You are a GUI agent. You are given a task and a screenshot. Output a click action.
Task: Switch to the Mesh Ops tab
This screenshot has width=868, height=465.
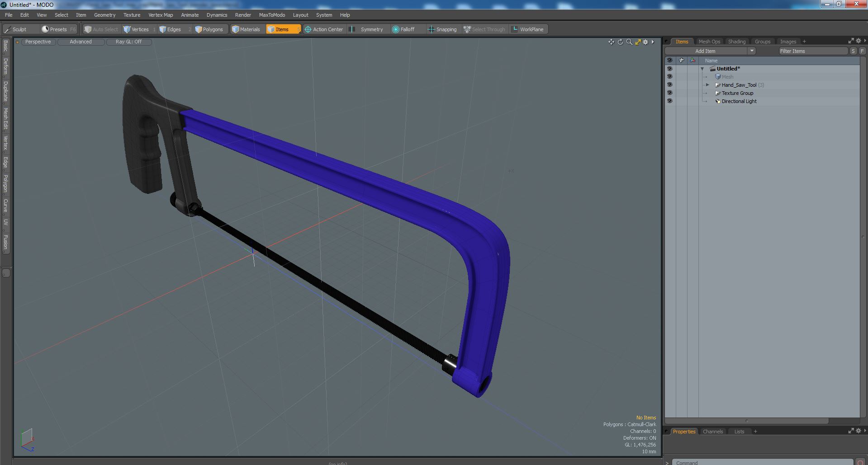(709, 42)
